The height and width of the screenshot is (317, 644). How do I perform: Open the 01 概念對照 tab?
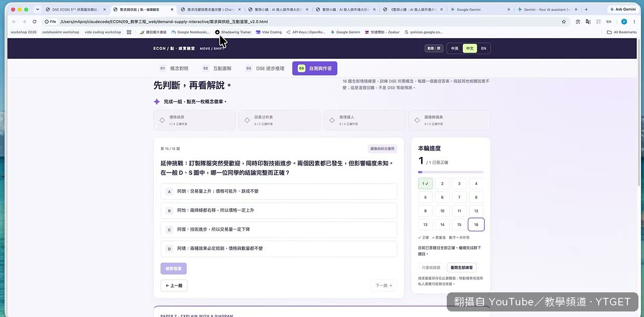(x=174, y=68)
